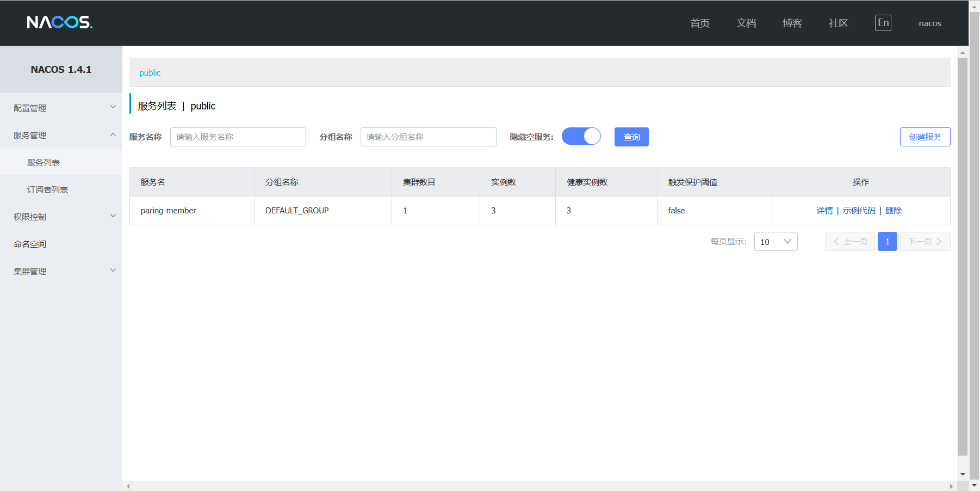Go to 首页 in the top navigation
This screenshot has height=491, width=980.
point(700,23)
